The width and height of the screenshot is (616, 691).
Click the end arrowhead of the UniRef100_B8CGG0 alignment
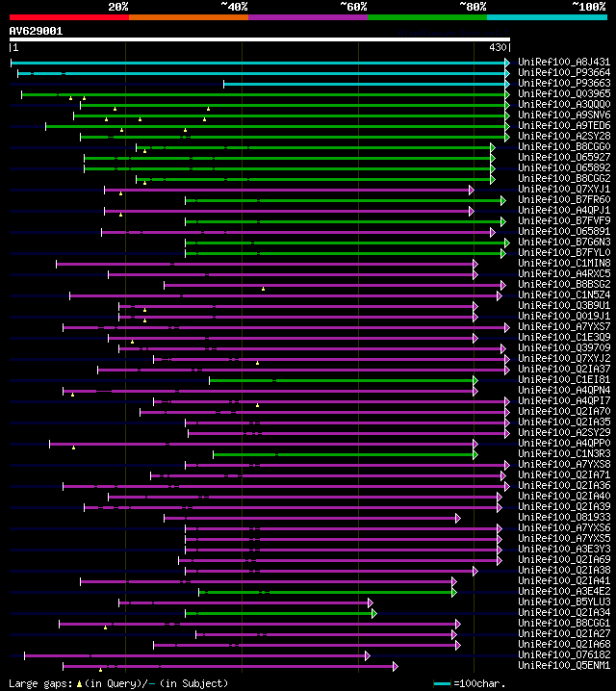(493, 147)
